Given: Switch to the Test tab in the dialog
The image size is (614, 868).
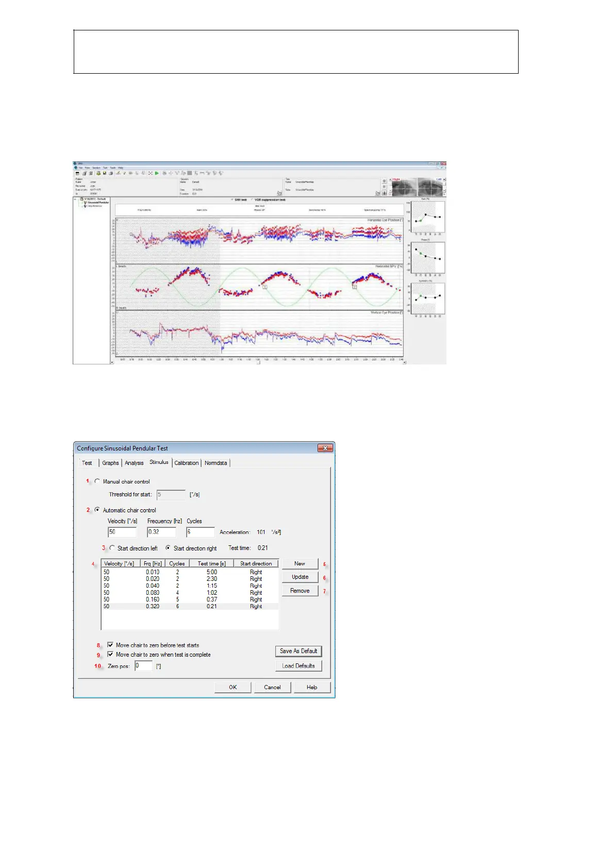Looking at the screenshot, I should click(x=87, y=463).
